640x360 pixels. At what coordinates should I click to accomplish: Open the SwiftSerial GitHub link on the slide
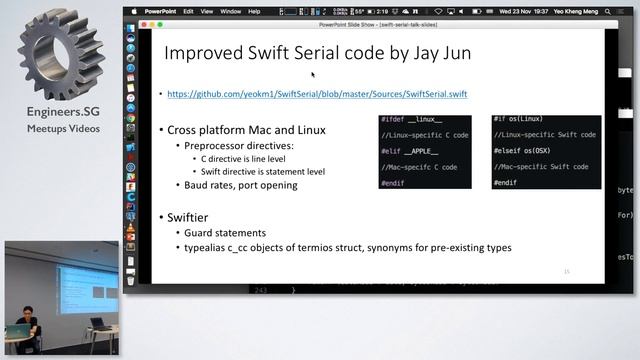click(317, 94)
